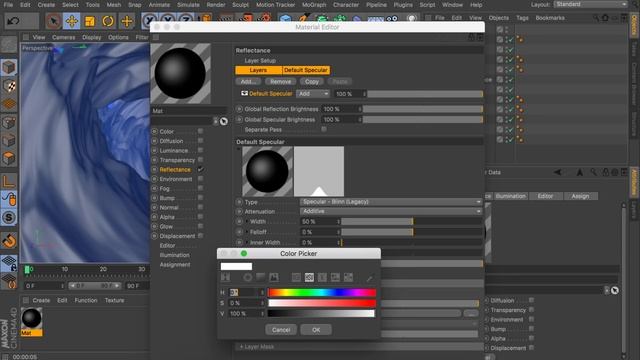Image resolution: width=640 pixels, height=360 pixels.
Task: Open color from picture mode icon
Action: coord(273,278)
